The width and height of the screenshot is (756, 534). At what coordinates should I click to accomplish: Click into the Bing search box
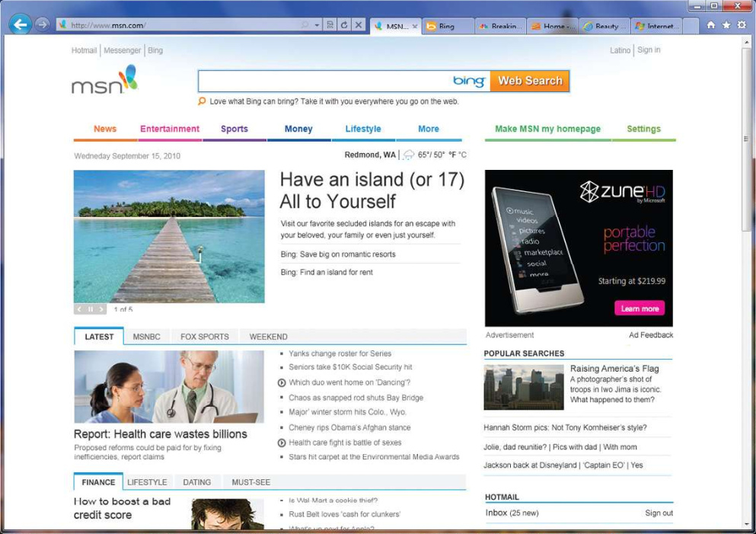[x=325, y=81]
